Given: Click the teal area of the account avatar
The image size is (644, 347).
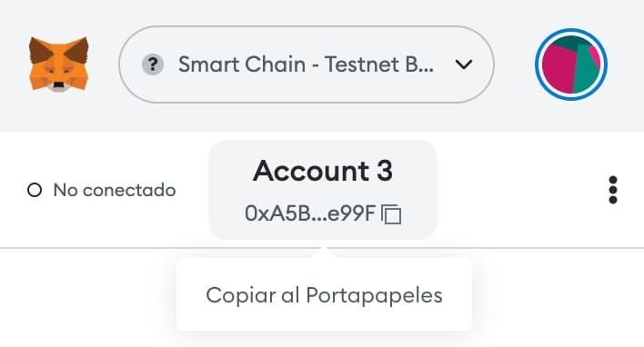Looking at the screenshot, I should (x=587, y=72).
